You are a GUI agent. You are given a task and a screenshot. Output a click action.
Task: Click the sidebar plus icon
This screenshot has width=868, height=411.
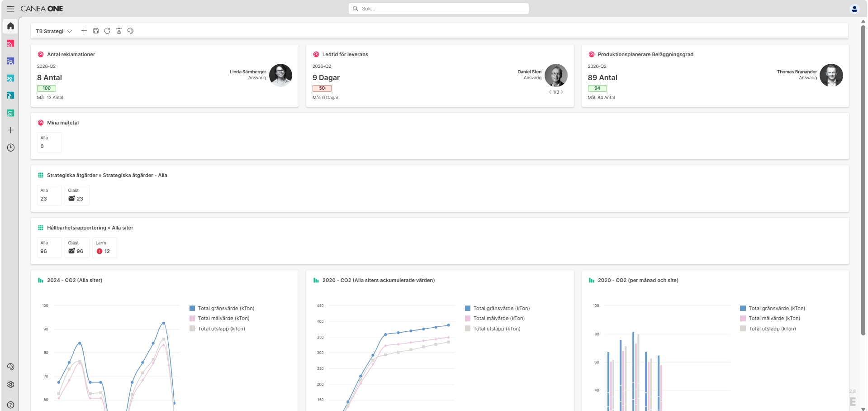coord(10,130)
